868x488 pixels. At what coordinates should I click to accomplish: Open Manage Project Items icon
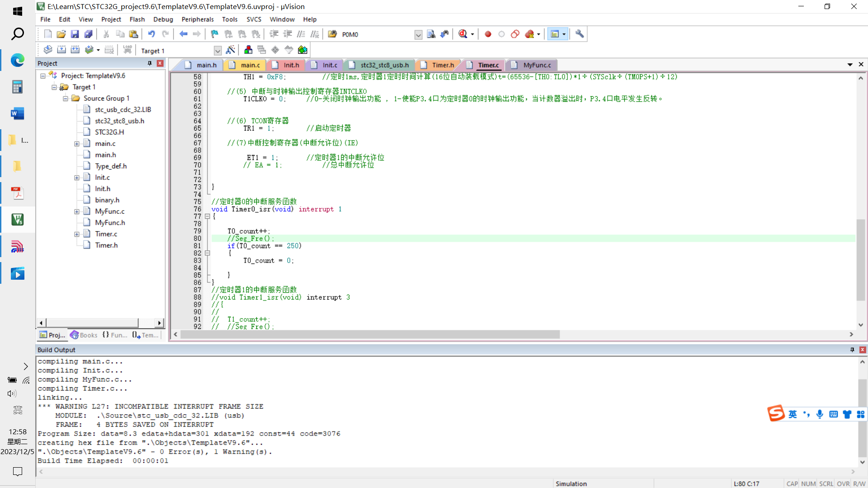pos(248,50)
